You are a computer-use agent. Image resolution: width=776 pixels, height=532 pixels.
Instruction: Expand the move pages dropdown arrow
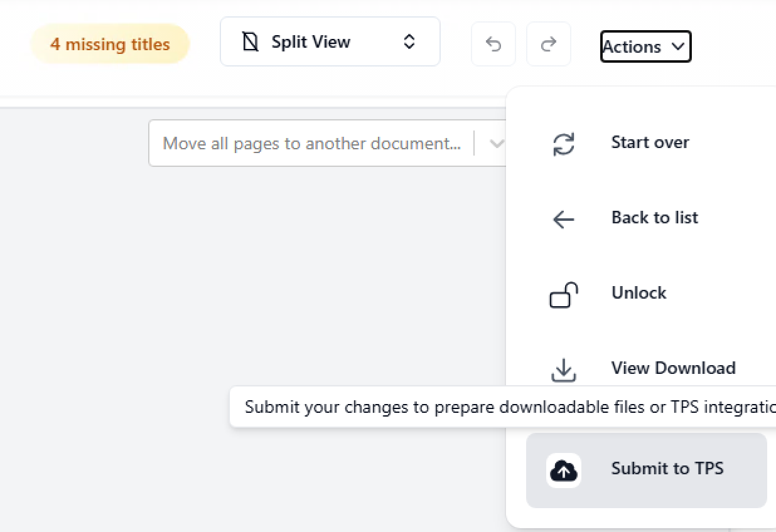497,144
